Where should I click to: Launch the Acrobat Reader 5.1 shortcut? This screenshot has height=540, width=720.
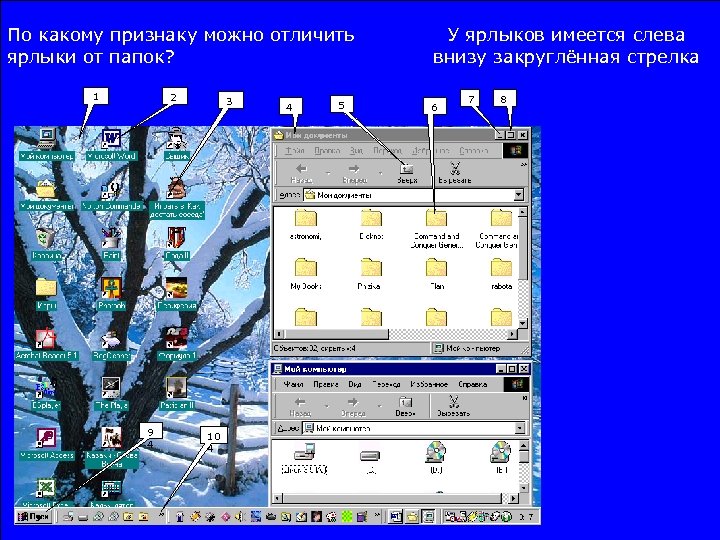pos(46,344)
